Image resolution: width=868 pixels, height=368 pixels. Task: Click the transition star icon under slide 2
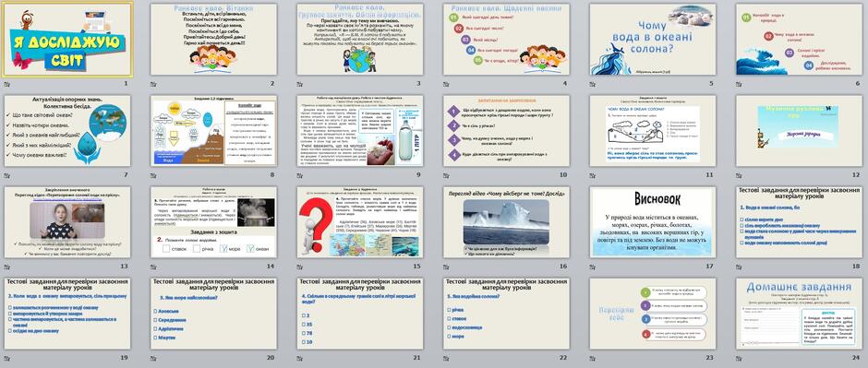tap(153, 84)
